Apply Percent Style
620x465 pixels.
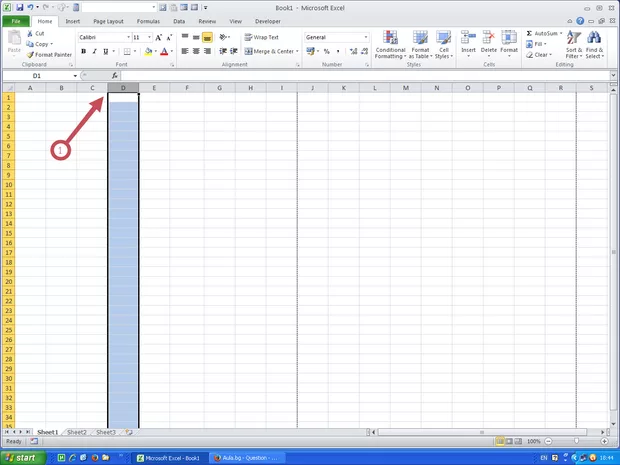(327, 51)
